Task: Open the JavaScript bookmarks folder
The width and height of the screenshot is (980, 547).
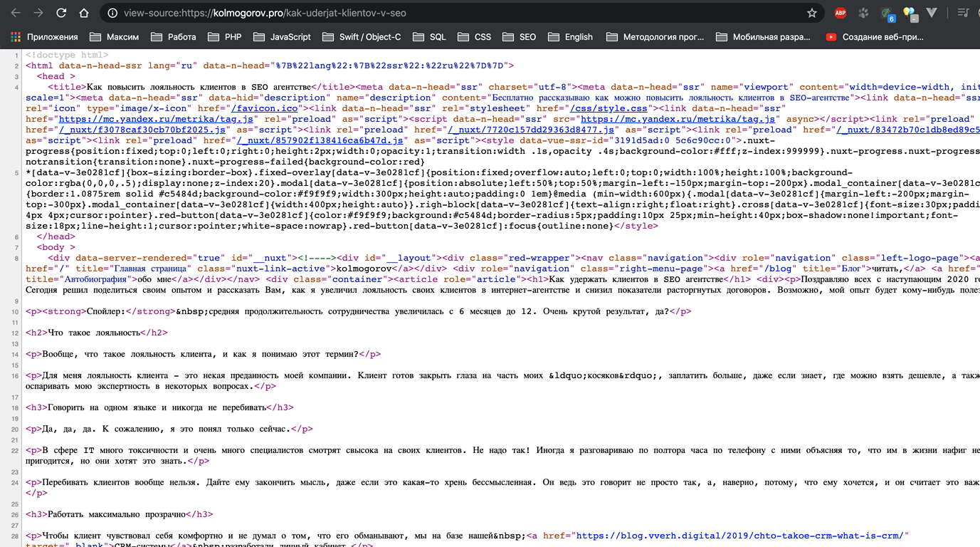Action: (283, 37)
